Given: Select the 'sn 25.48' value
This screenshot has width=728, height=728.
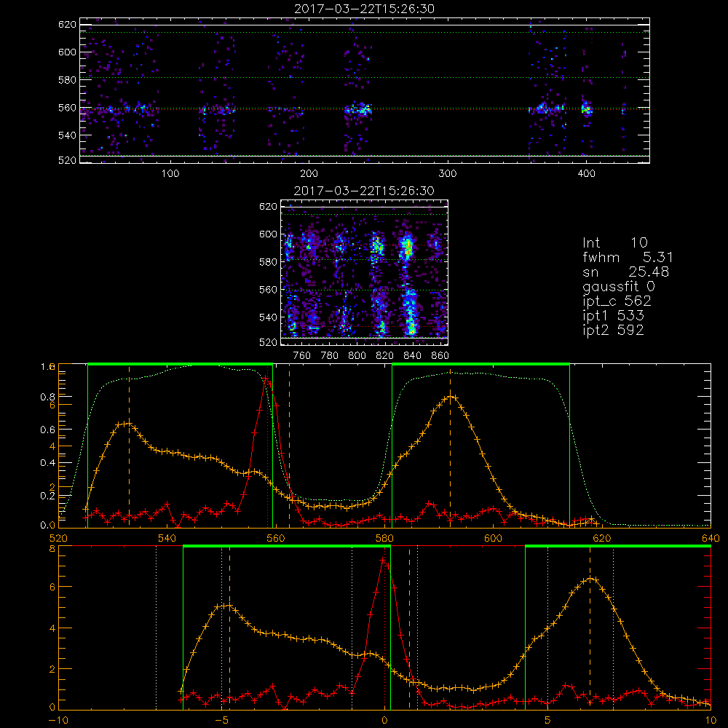Looking at the screenshot, I should tap(625, 272).
